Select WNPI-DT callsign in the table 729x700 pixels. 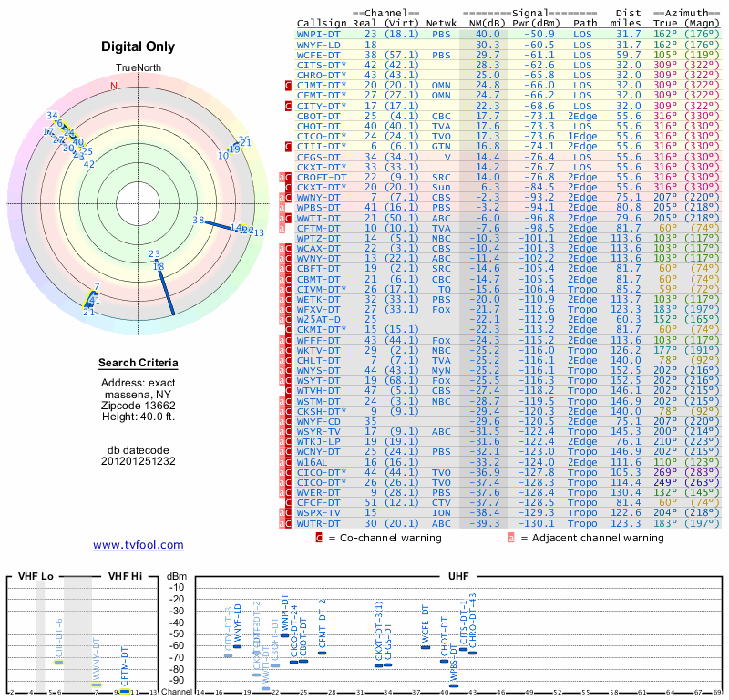point(318,33)
